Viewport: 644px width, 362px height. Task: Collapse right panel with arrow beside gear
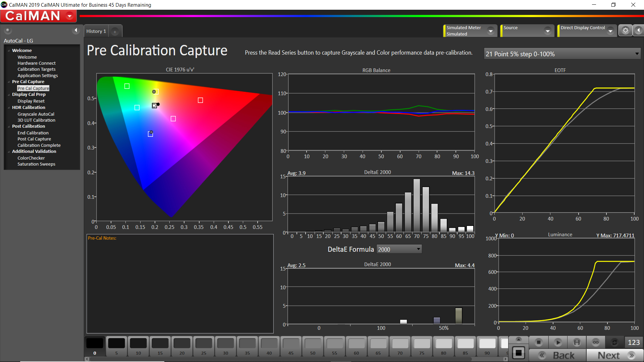(x=639, y=31)
